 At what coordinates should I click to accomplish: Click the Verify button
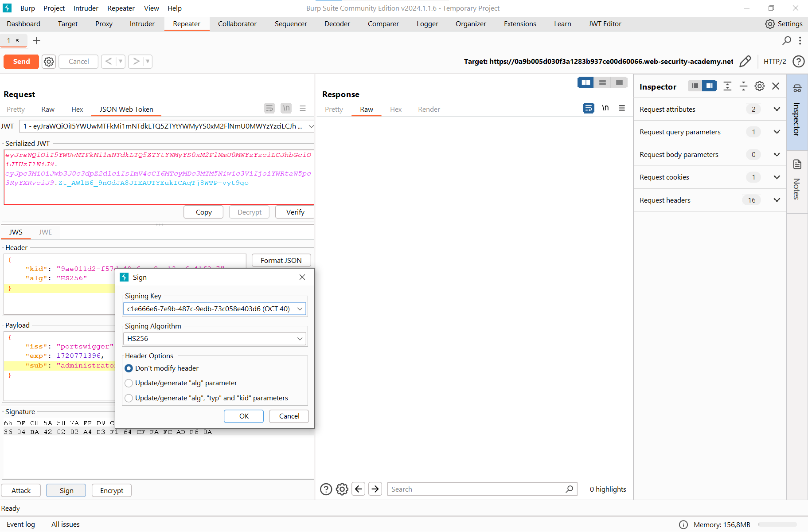pyautogui.click(x=295, y=212)
